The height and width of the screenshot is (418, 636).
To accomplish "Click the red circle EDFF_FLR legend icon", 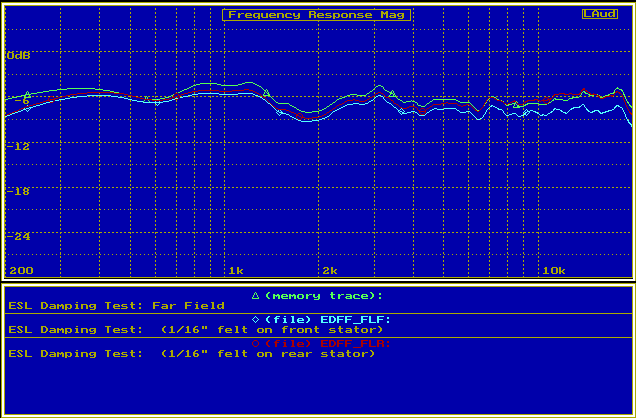I will pyautogui.click(x=255, y=343).
